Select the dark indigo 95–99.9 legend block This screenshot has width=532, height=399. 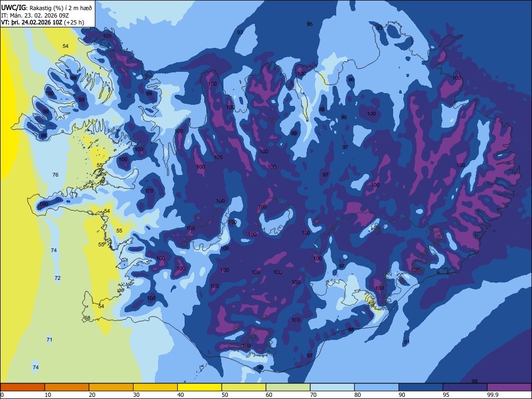click(x=465, y=387)
